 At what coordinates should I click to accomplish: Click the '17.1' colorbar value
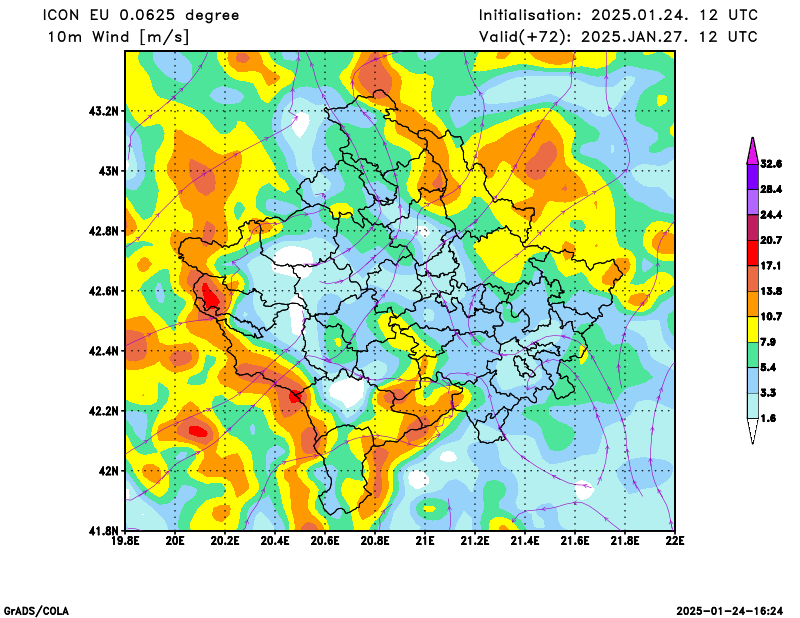pyautogui.click(x=771, y=266)
